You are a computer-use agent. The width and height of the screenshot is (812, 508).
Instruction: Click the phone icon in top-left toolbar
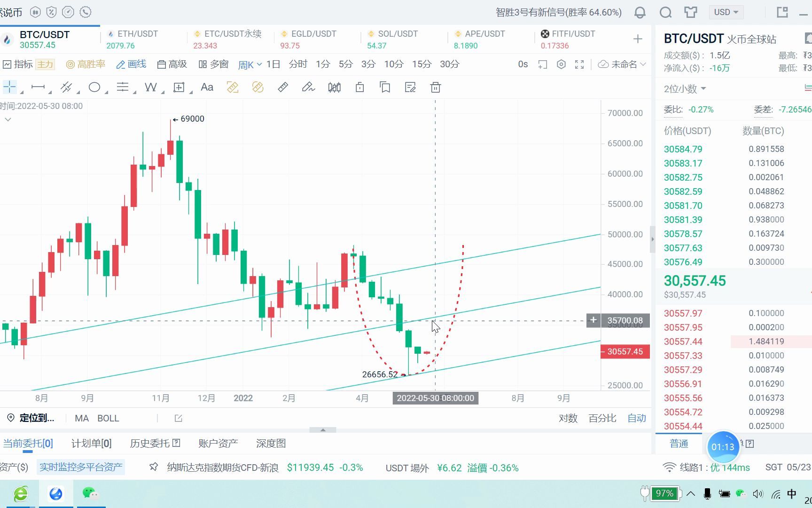click(85, 12)
